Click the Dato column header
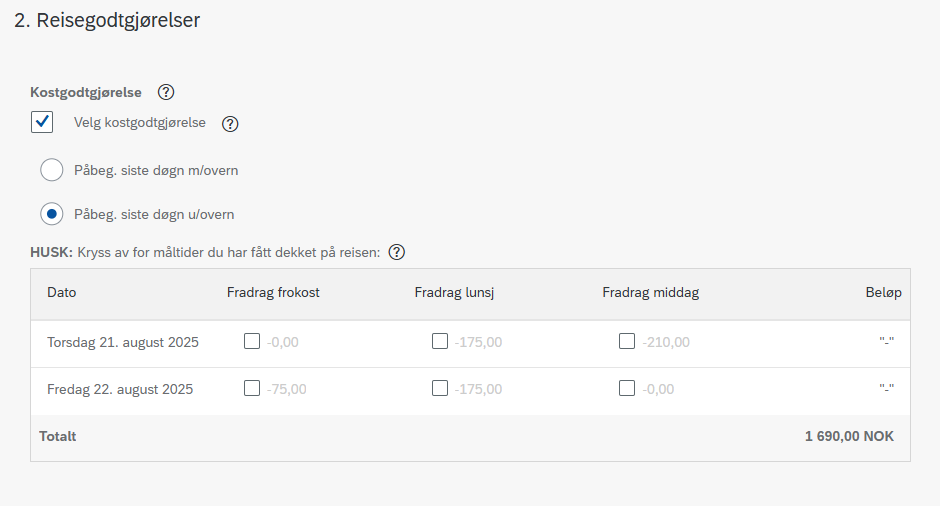 [62, 293]
